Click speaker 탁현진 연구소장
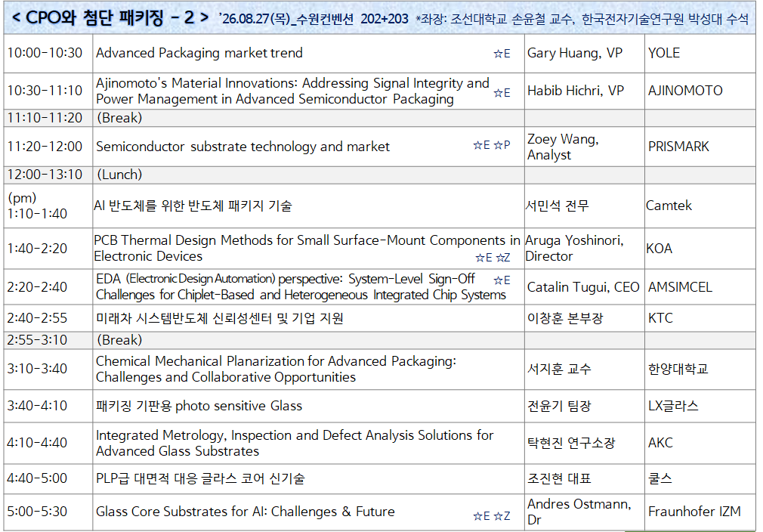 click(571, 443)
